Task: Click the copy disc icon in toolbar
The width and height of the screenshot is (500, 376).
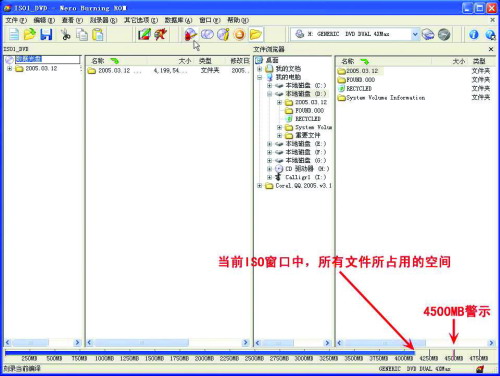Action: pyautogui.click(x=207, y=34)
